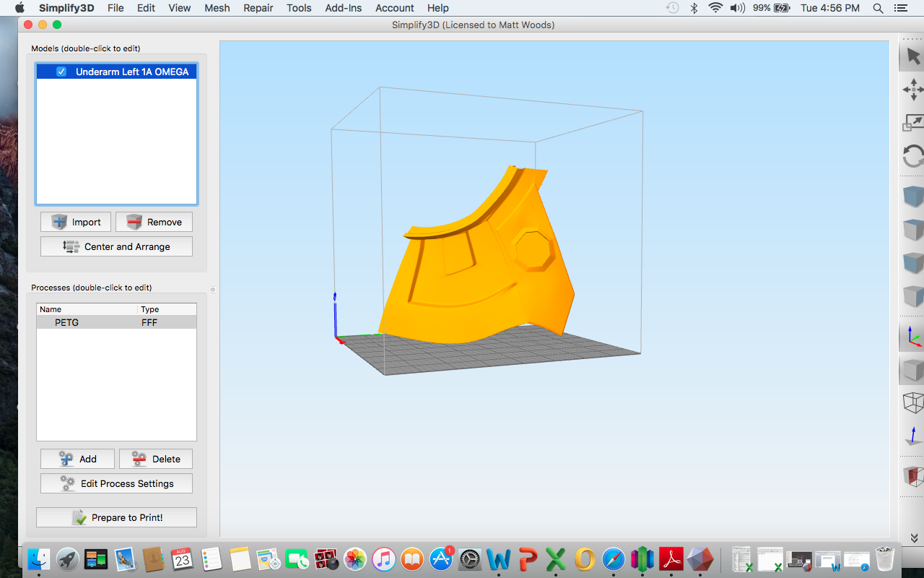
Task: Activate the Scale models tool
Action: click(x=913, y=123)
